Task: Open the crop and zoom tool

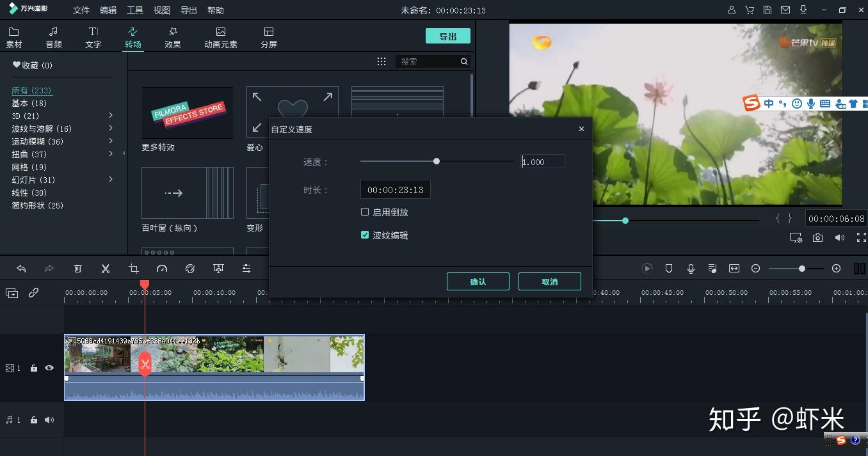Action: [134, 269]
